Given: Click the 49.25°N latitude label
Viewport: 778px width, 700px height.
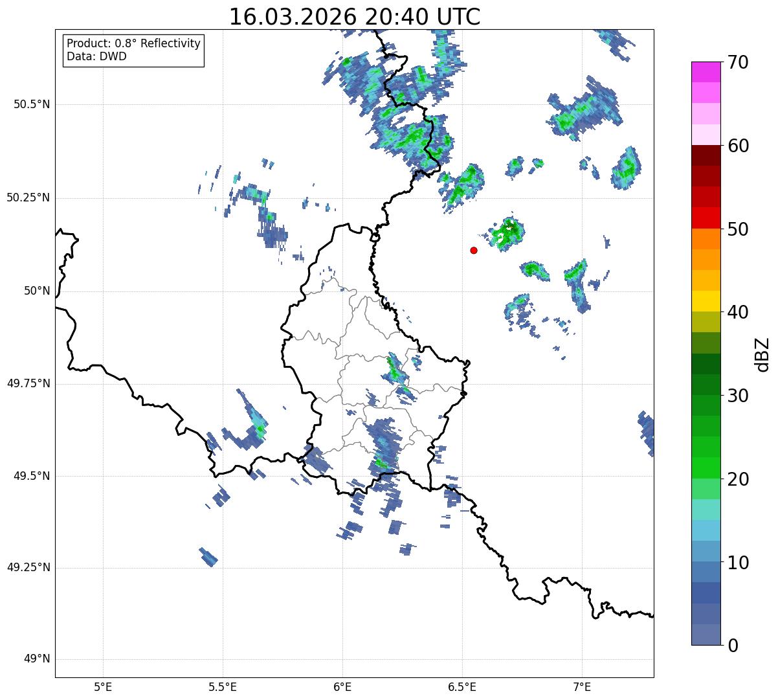Looking at the screenshot, I should (x=28, y=567).
